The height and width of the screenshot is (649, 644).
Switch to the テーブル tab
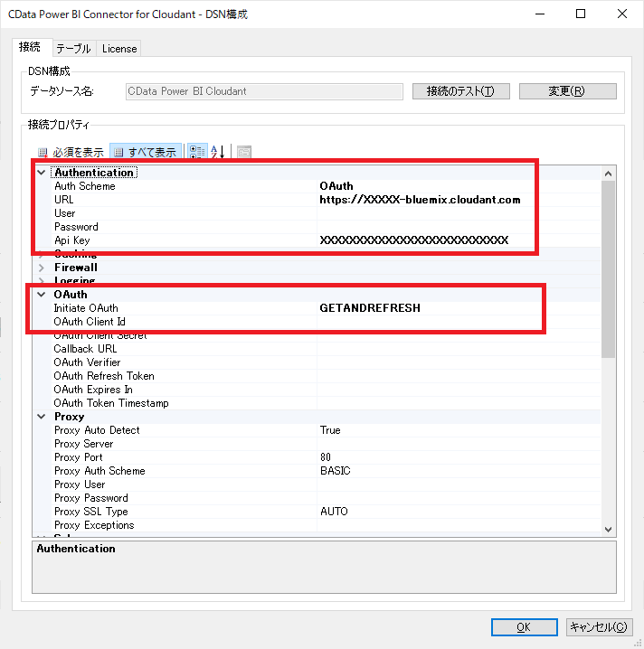pos(73,49)
